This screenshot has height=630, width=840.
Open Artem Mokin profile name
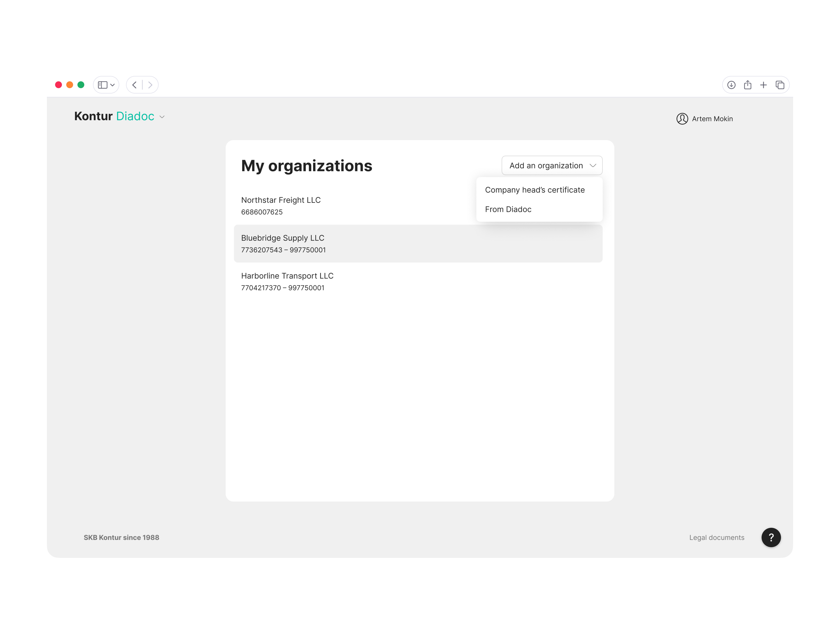click(712, 119)
